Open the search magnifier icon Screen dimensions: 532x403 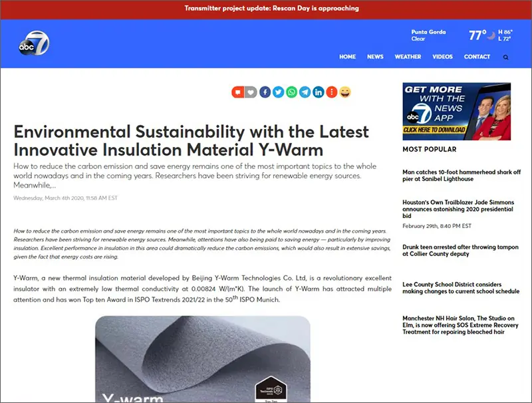[x=505, y=57]
